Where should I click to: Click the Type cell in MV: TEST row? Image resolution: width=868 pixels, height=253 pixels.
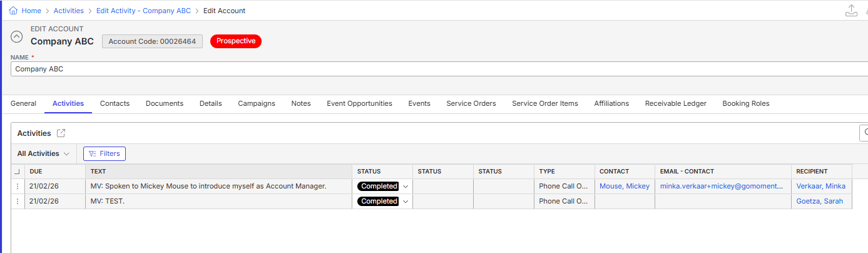[x=564, y=201]
